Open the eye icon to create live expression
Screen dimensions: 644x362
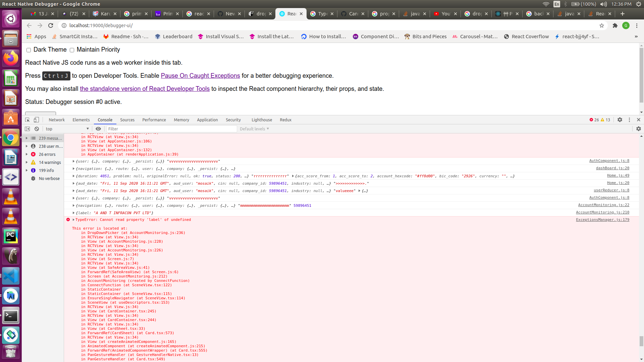tap(98, 129)
